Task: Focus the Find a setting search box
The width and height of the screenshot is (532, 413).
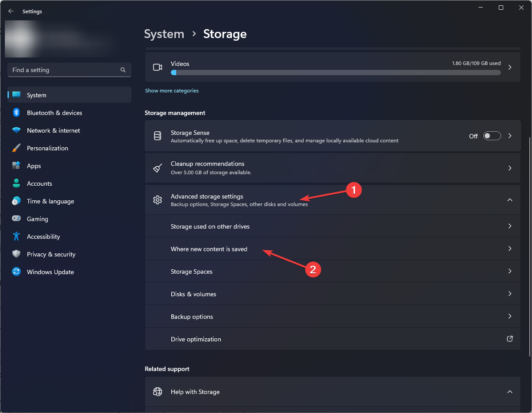Action: pos(64,70)
